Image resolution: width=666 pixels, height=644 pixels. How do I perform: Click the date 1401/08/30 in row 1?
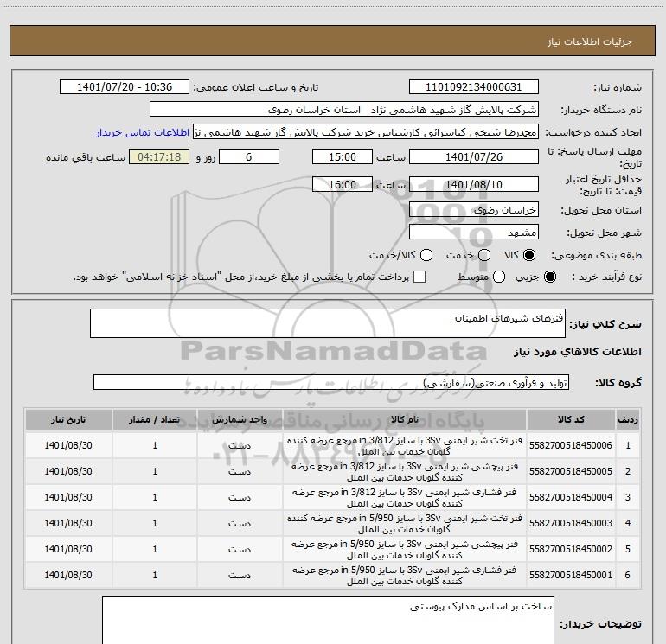pos(68,445)
